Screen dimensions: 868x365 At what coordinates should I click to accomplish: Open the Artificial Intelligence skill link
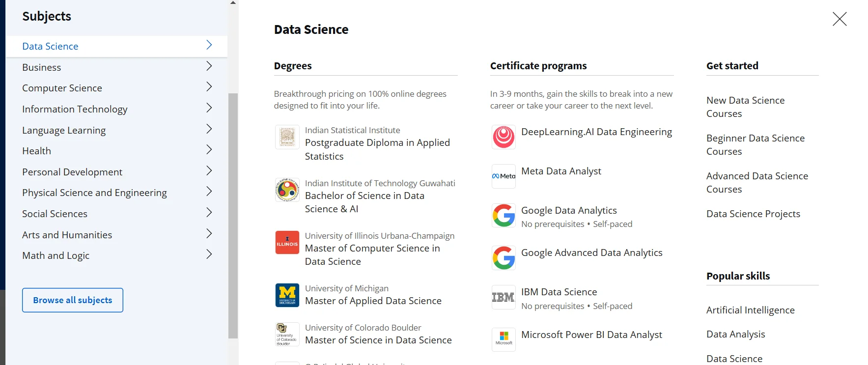point(750,310)
